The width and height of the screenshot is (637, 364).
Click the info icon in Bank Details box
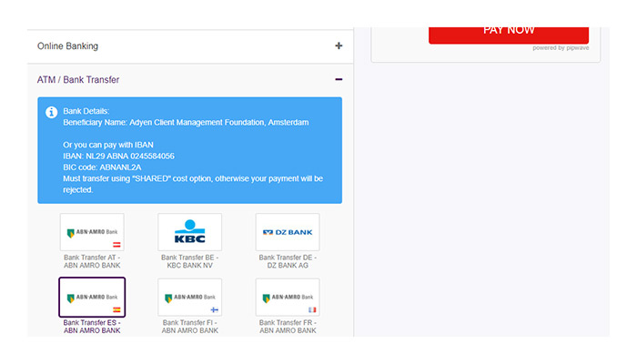point(52,112)
